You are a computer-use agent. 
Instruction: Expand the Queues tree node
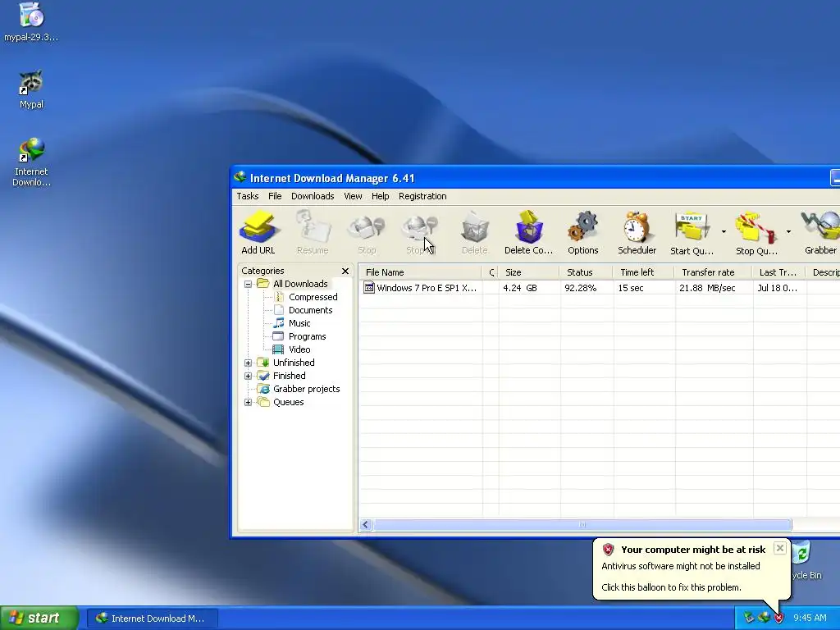248,402
